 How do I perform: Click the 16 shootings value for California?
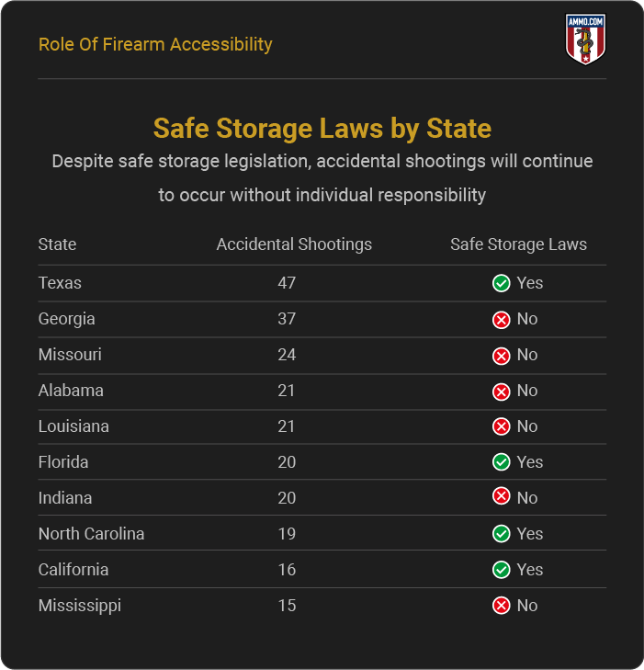pos(287,570)
